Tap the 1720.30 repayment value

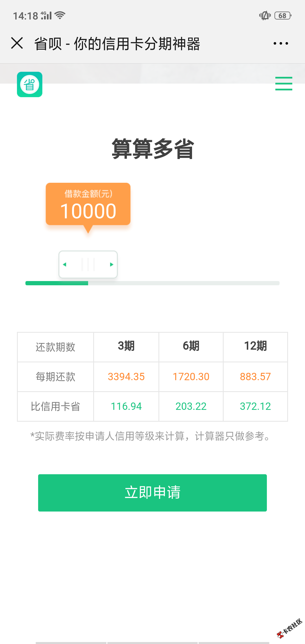point(191,377)
